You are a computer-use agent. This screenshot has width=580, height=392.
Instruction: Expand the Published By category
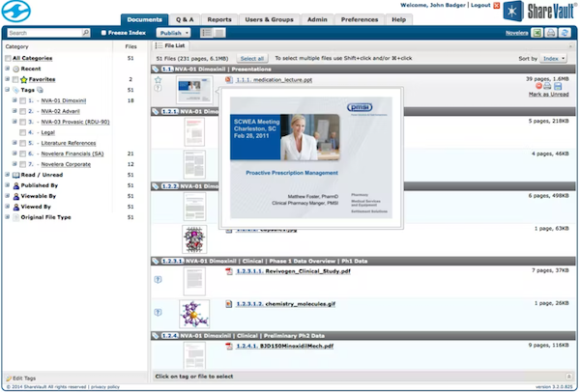point(8,185)
